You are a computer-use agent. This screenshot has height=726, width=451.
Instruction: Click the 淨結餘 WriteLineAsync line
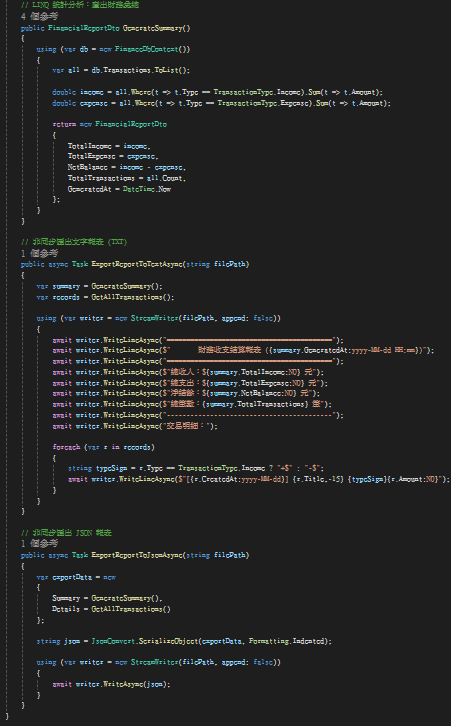click(186, 394)
